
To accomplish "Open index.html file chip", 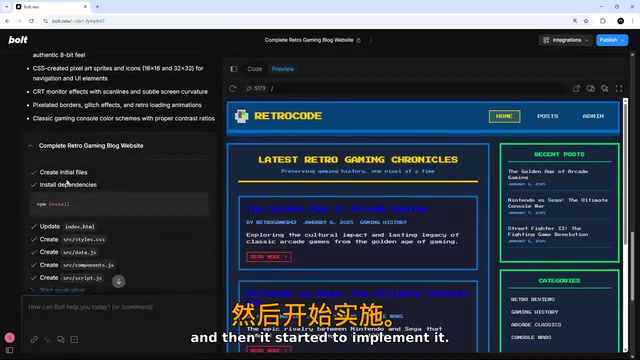I will 80,227.
